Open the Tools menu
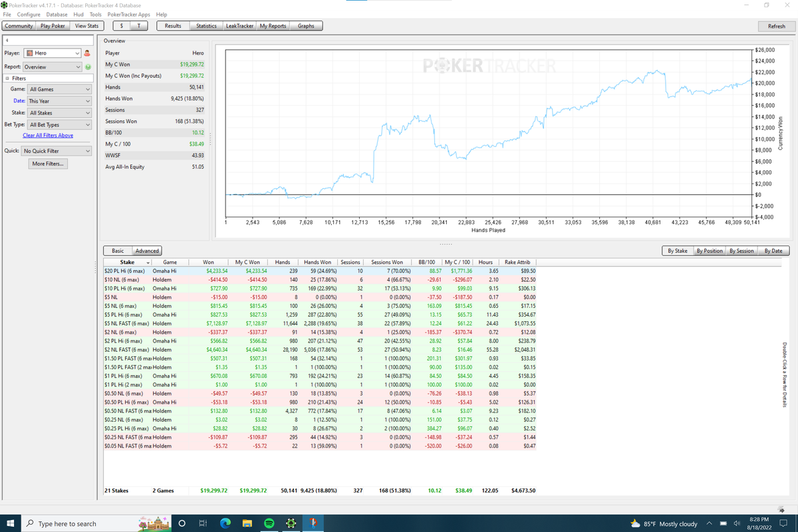This screenshot has width=798, height=532. click(96, 14)
